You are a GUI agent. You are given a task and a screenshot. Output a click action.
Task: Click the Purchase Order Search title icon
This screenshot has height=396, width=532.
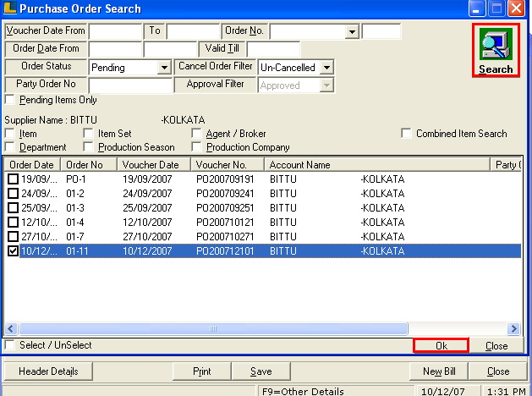(9, 8)
